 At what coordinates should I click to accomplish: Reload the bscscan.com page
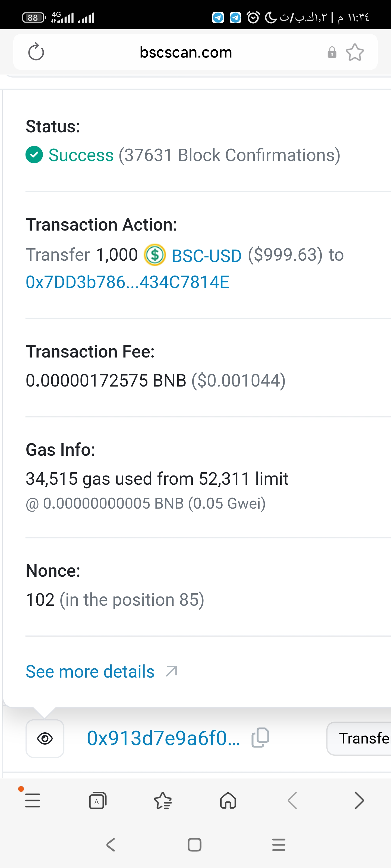coord(36,52)
